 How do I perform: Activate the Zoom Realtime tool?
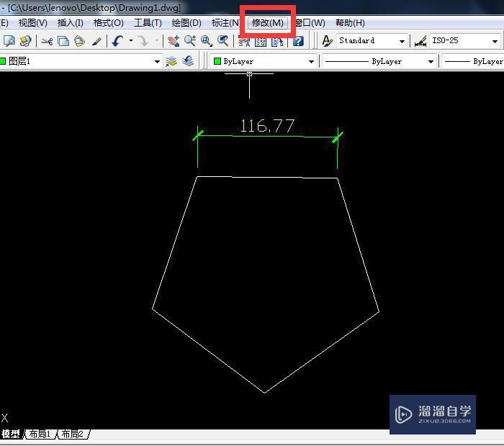tap(190, 41)
